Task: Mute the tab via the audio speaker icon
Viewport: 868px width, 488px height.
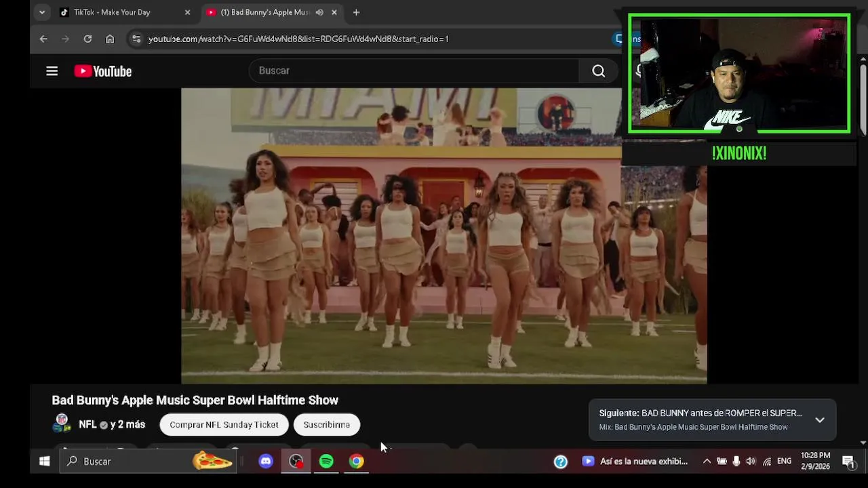Action: point(319,12)
